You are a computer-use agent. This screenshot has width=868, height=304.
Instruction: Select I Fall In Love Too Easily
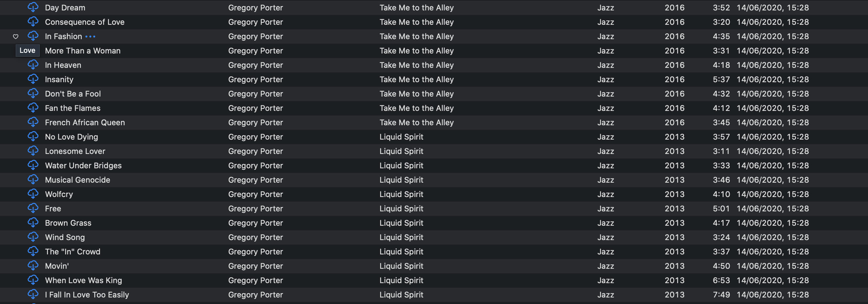pos(87,295)
